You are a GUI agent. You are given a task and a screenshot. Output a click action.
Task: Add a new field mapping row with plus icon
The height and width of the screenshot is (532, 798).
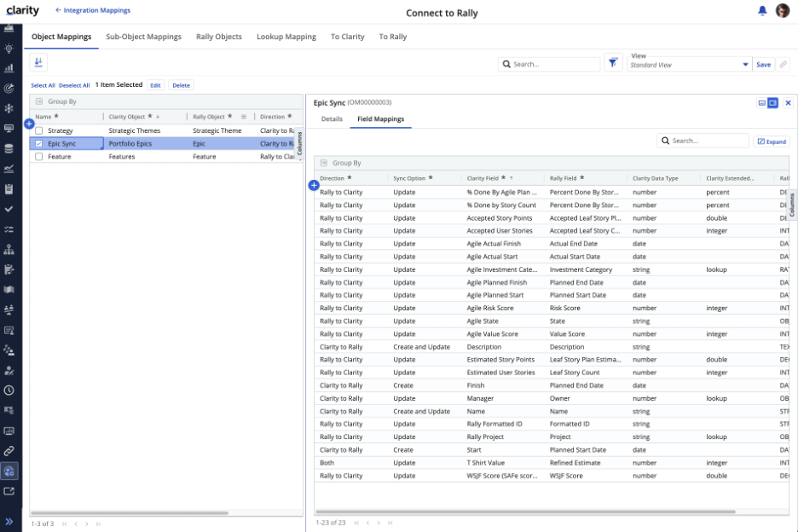[x=313, y=185]
